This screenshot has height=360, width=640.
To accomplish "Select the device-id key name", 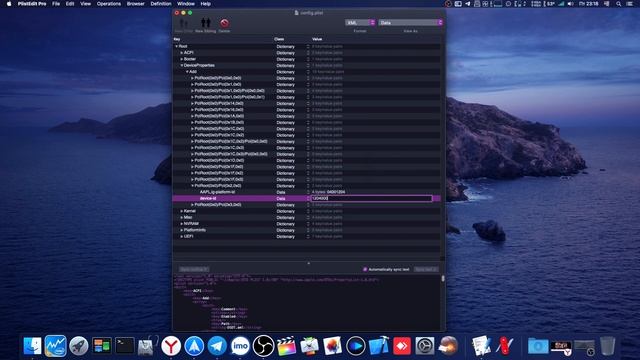I will coord(208,198).
